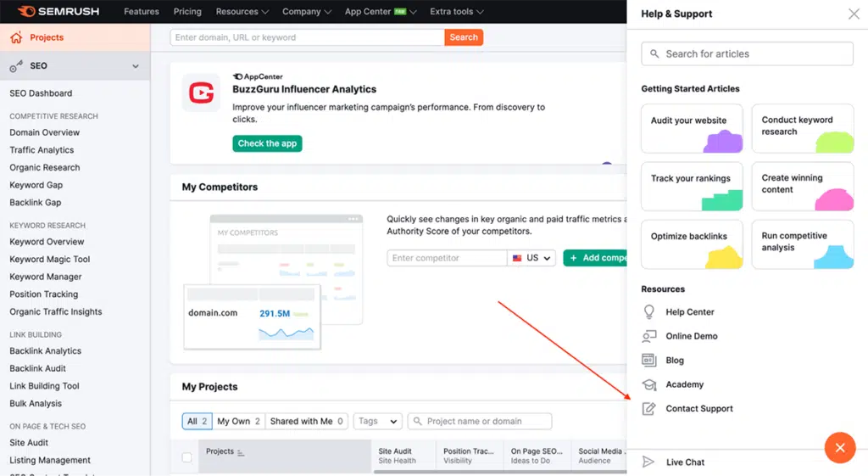The image size is (868, 476).
Task: Open the Online Demo resource
Action: pos(692,336)
